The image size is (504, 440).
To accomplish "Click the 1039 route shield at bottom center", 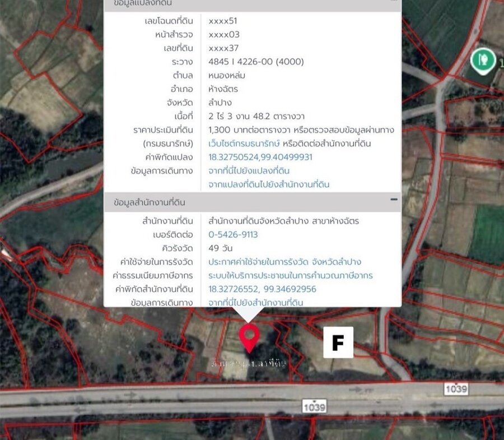I will (314, 407).
